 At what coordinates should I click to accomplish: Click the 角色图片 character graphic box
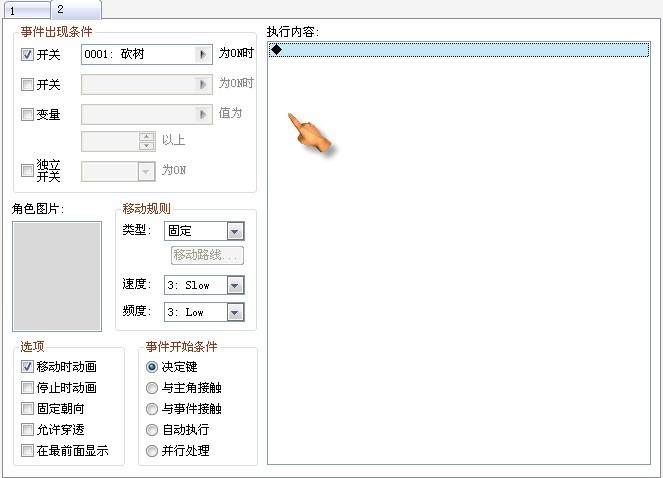tap(57, 276)
